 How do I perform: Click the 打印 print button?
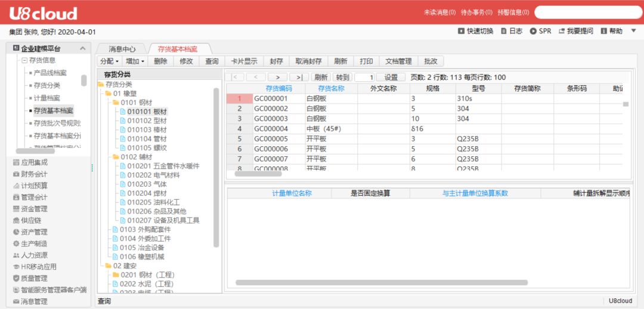pos(366,61)
